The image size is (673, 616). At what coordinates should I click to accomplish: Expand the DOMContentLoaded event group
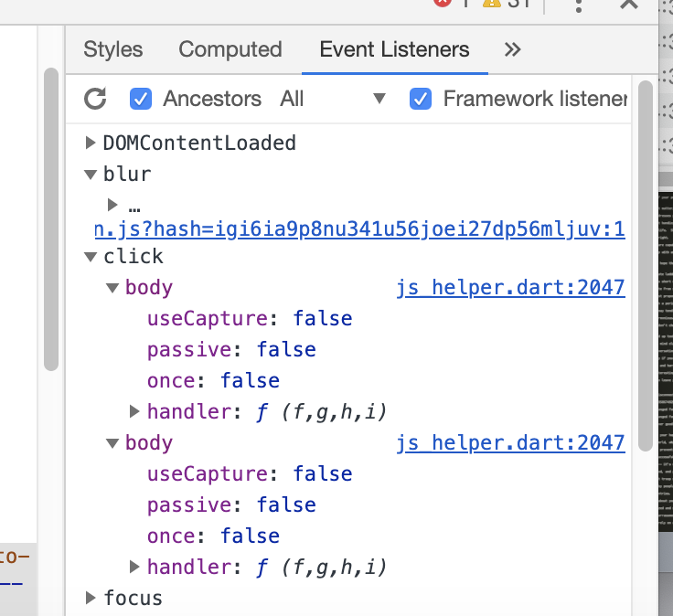pos(91,143)
